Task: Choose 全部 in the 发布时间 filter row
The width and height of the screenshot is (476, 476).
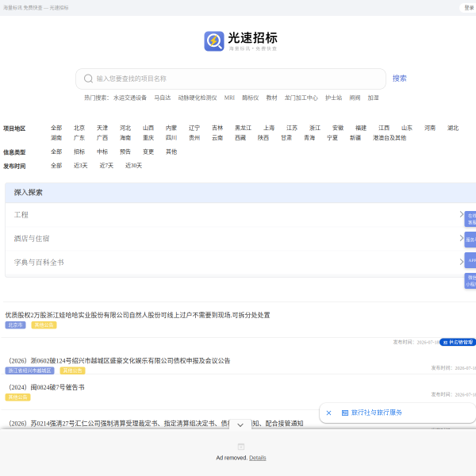Action: [x=56, y=166]
